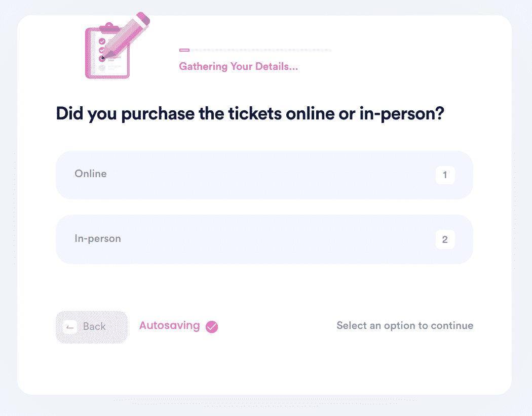Click the Autosaving status label
The height and width of the screenshot is (416, 532).
[x=170, y=325]
